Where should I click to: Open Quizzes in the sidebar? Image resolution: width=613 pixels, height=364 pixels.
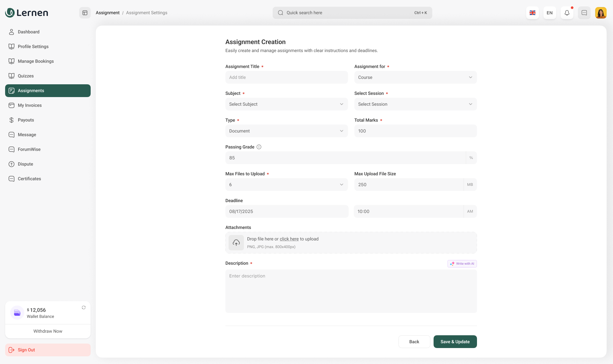click(x=26, y=76)
